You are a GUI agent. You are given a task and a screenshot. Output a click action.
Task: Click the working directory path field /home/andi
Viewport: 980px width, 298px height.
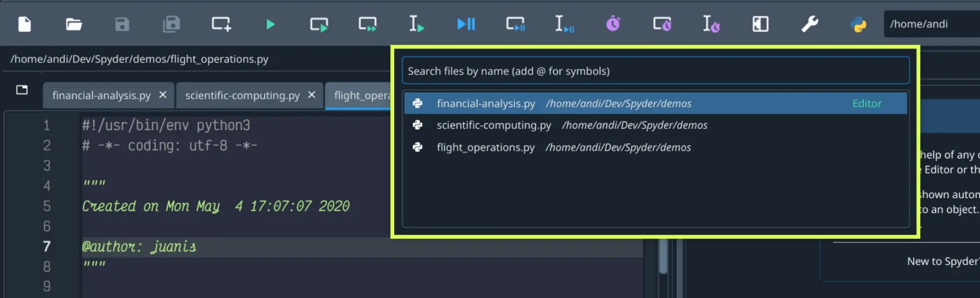click(x=931, y=24)
